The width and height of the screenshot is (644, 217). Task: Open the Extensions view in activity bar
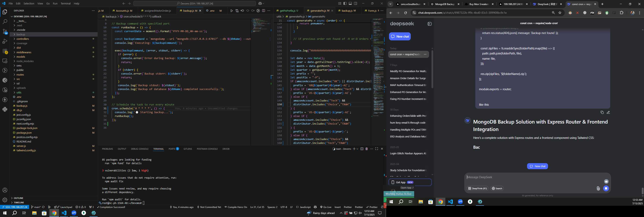click(x=5, y=51)
